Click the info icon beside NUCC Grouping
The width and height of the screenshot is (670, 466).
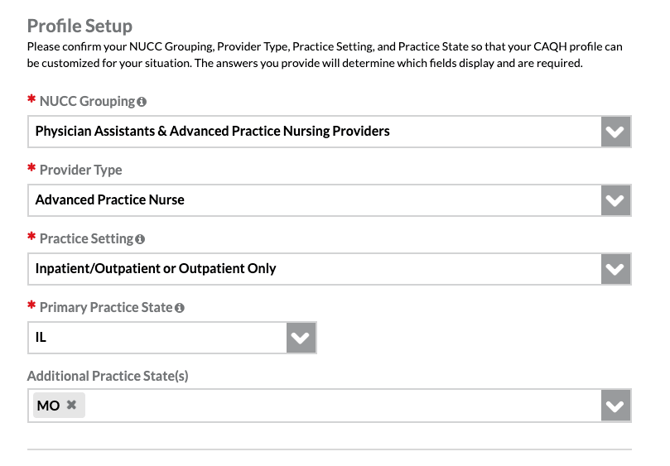point(142,102)
